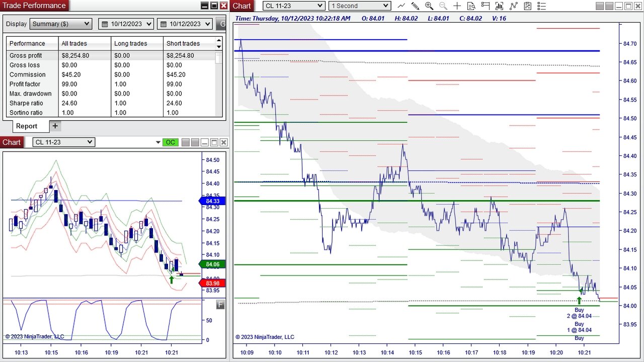644x362 pixels.
Task: Open end date calendar icon
Action: [163, 24]
